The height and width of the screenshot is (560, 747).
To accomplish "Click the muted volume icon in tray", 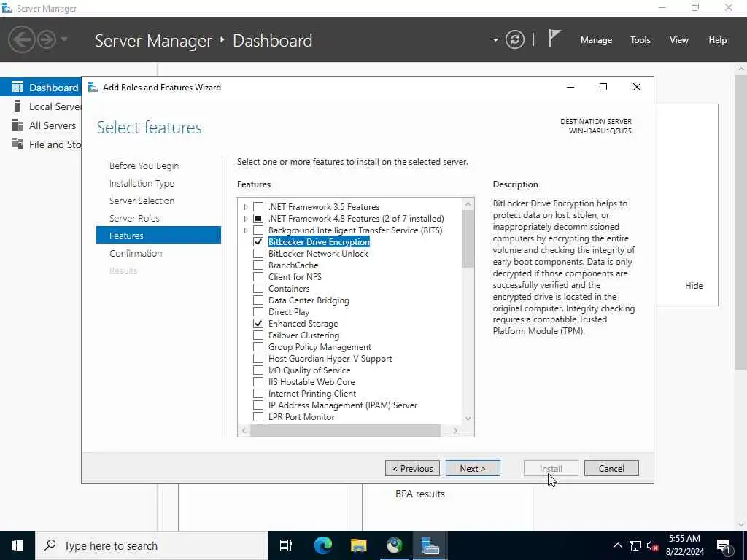I will coord(652,545).
